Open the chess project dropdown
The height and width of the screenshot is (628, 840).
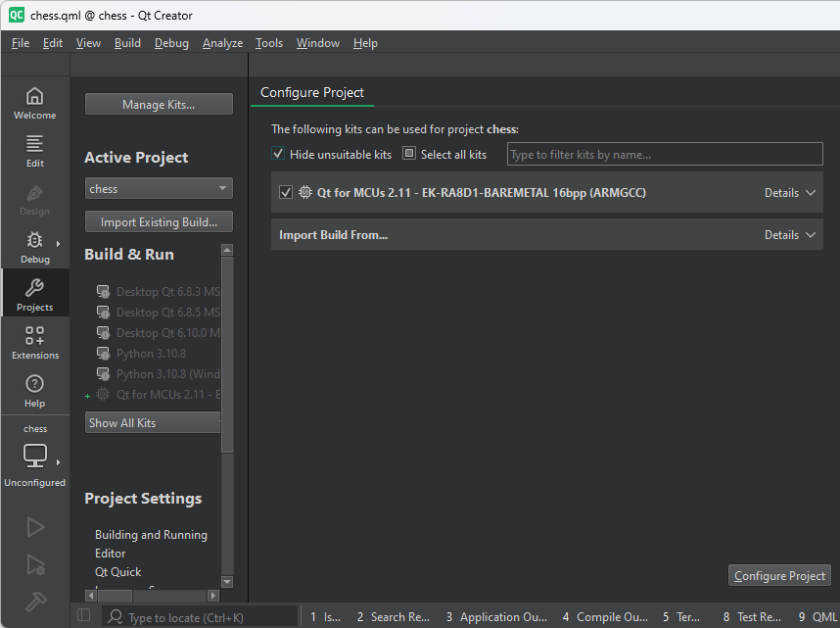click(159, 187)
